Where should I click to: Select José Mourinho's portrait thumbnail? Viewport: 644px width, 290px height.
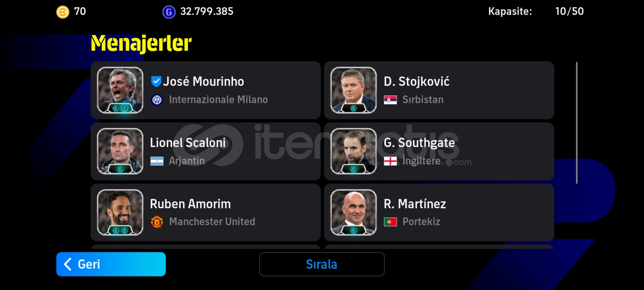(x=120, y=90)
